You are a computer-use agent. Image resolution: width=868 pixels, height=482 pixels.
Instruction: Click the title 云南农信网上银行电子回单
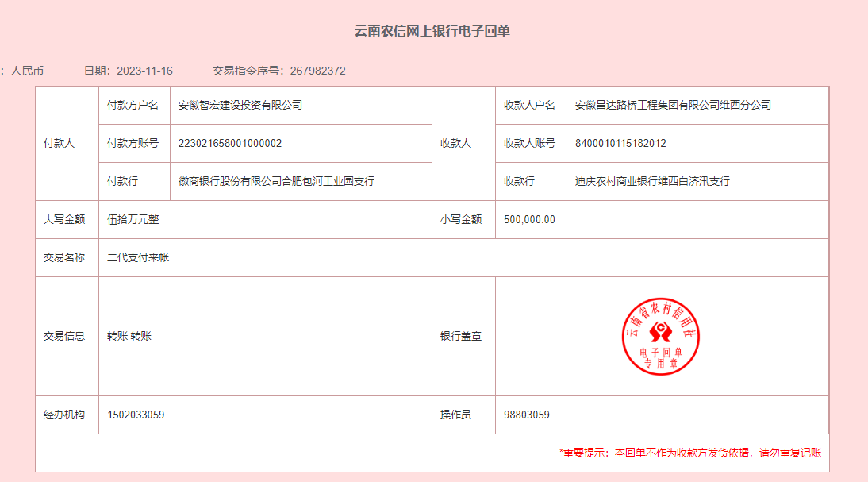pyautogui.click(x=432, y=32)
